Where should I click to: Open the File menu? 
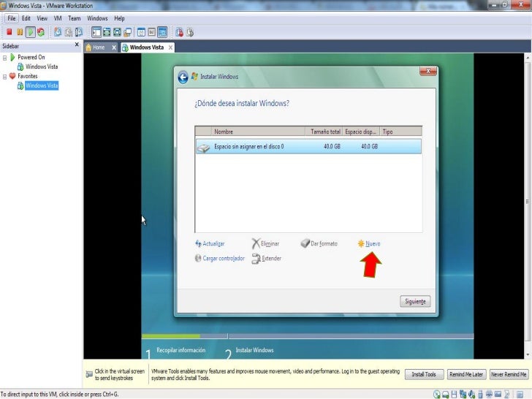point(11,18)
